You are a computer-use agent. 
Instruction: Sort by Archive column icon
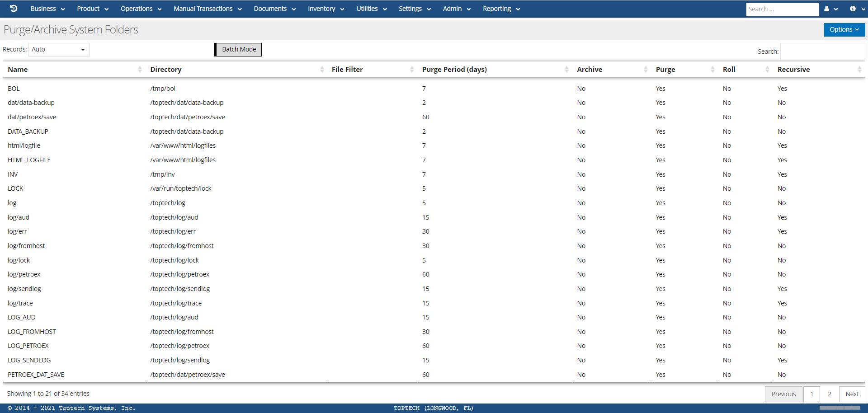tap(646, 70)
